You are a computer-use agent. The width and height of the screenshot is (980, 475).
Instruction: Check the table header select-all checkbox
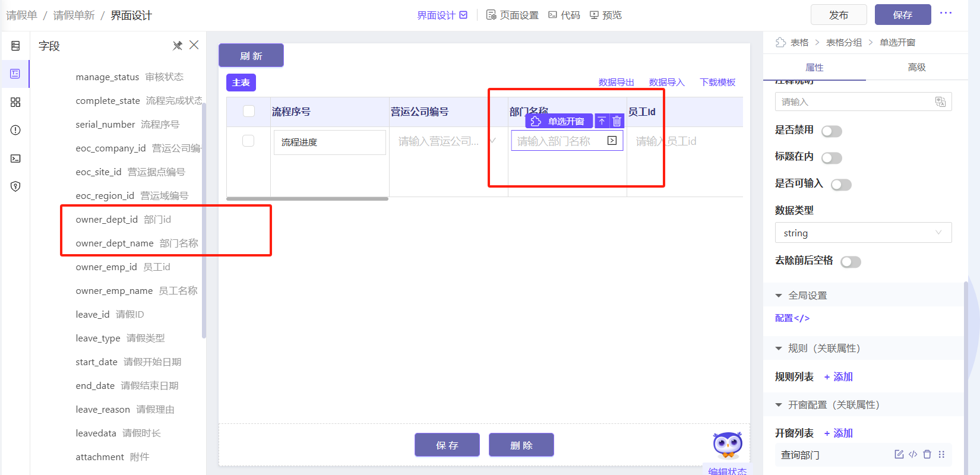click(x=249, y=111)
